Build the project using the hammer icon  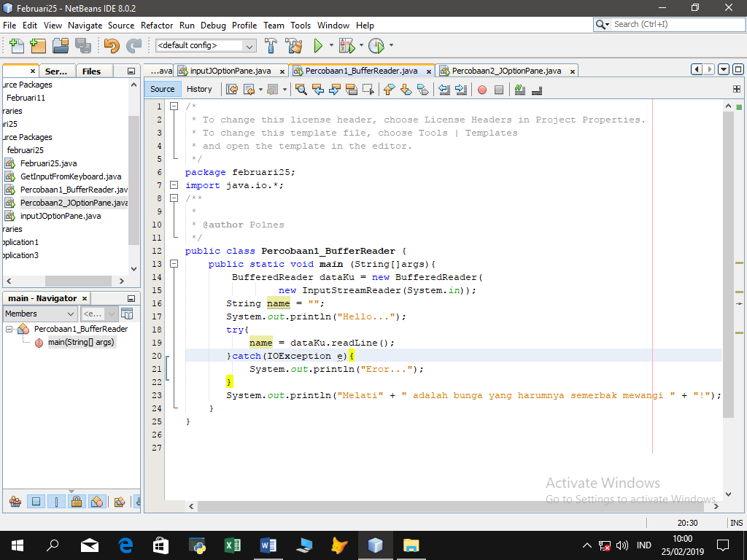pyautogui.click(x=271, y=45)
